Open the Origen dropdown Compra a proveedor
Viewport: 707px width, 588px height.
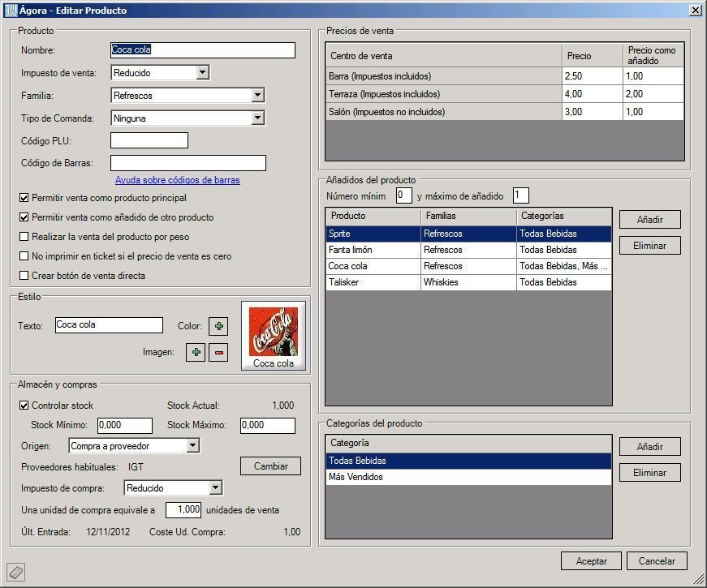click(x=193, y=445)
